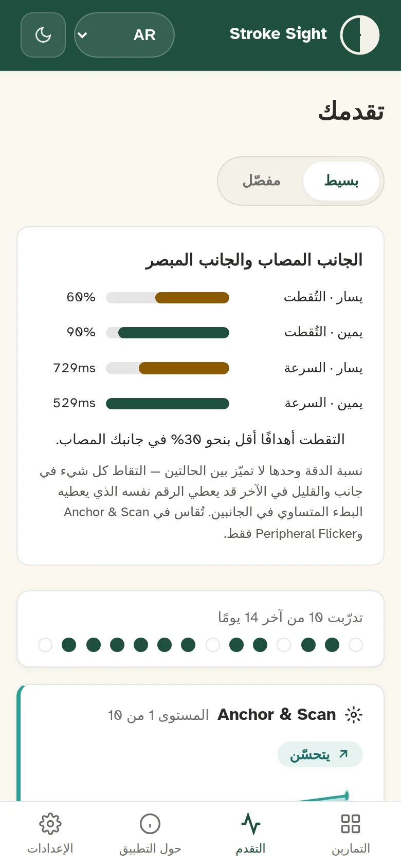Click the التقدم progress pulse icon
Screen dimensions: 401x868
251,823
